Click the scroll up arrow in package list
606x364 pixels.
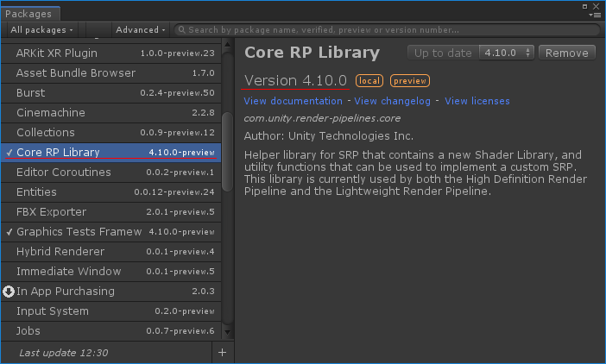[227, 44]
